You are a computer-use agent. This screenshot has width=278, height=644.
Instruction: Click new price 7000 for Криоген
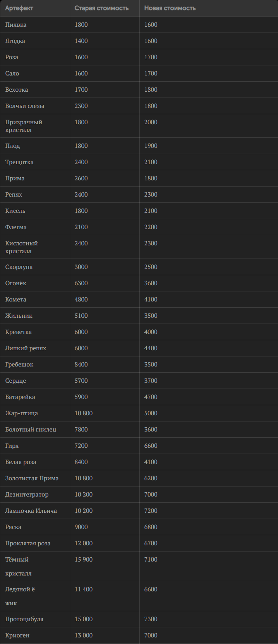pyautogui.click(x=151, y=635)
